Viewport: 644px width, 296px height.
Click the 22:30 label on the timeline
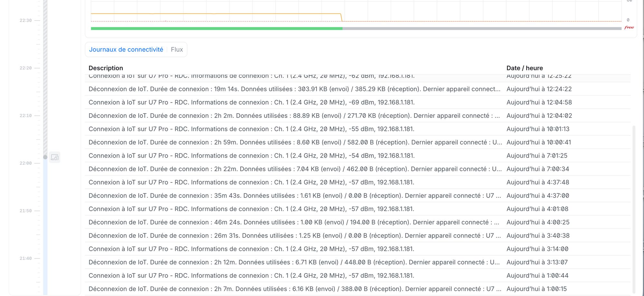pyautogui.click(x=25, y=20)
